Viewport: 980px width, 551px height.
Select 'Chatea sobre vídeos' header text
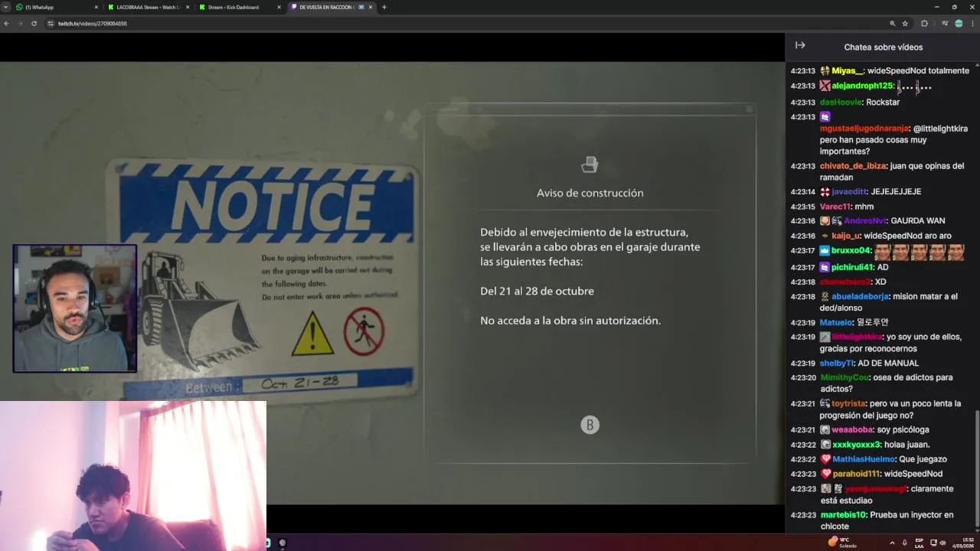coord(883,47)
